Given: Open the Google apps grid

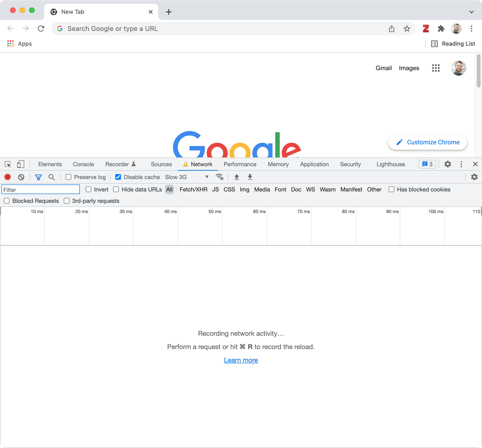Looking at the screenshot, I should pyautogui.click(x=436, y=68).
